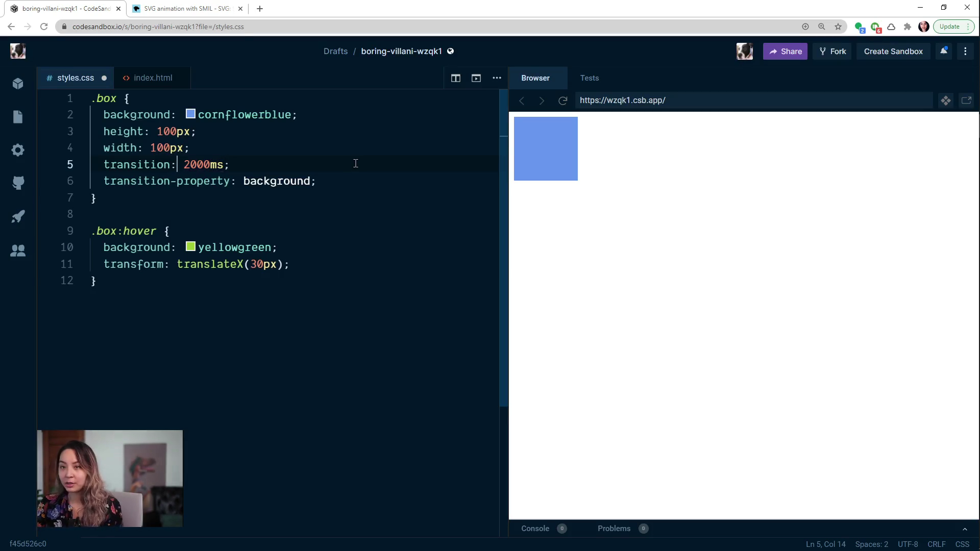Open the file explorer in the sidebar
Viewport: 980px width, 551px height.
tap(18, 117)
